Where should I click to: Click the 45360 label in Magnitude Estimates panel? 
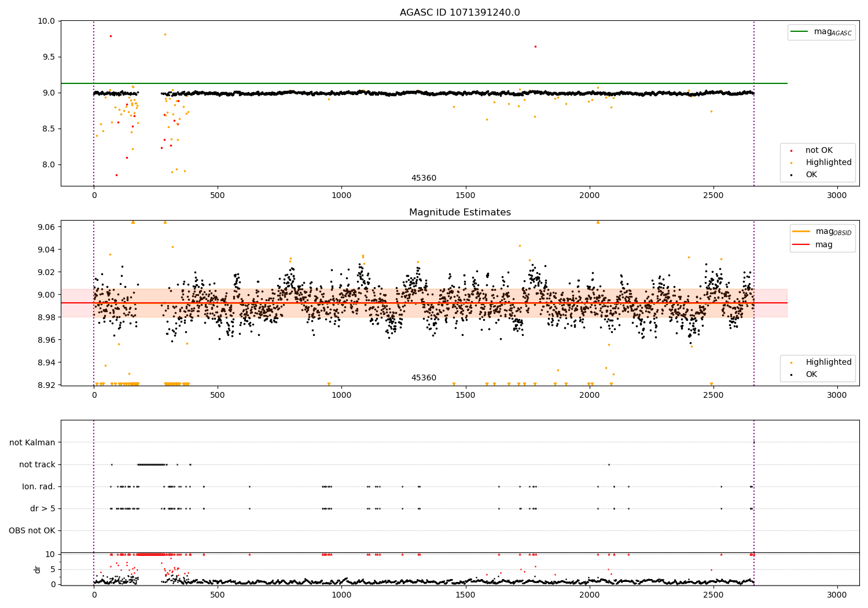(x=424, y=378)
